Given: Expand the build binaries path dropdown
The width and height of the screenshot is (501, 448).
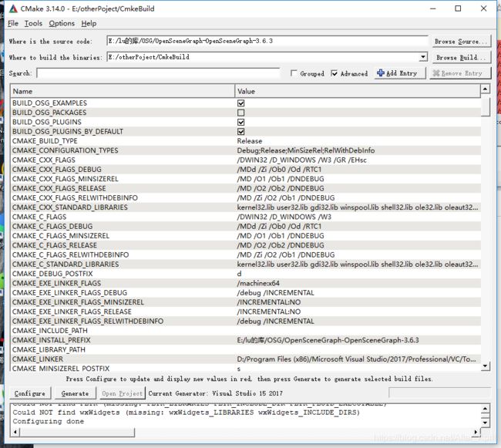Looking at the screenshot, I should click(x=422, y=57).
